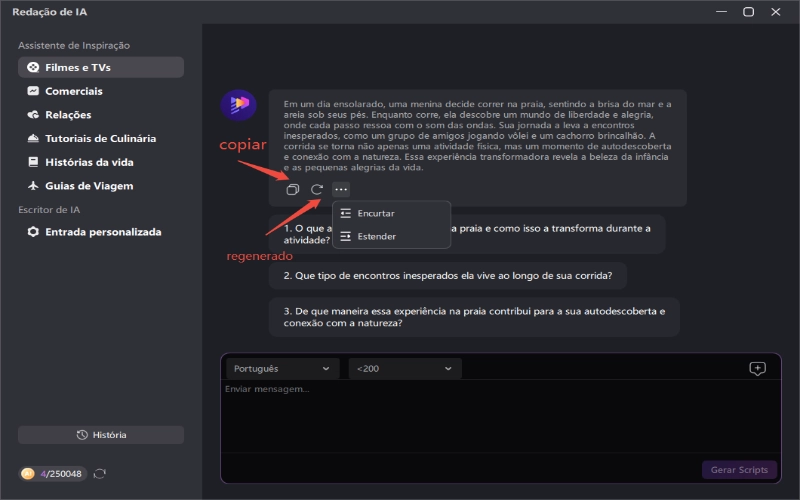Click the airplane icon beside Guias de Viagem
This screenshot has height=500, width=800.
pos(33,186)
